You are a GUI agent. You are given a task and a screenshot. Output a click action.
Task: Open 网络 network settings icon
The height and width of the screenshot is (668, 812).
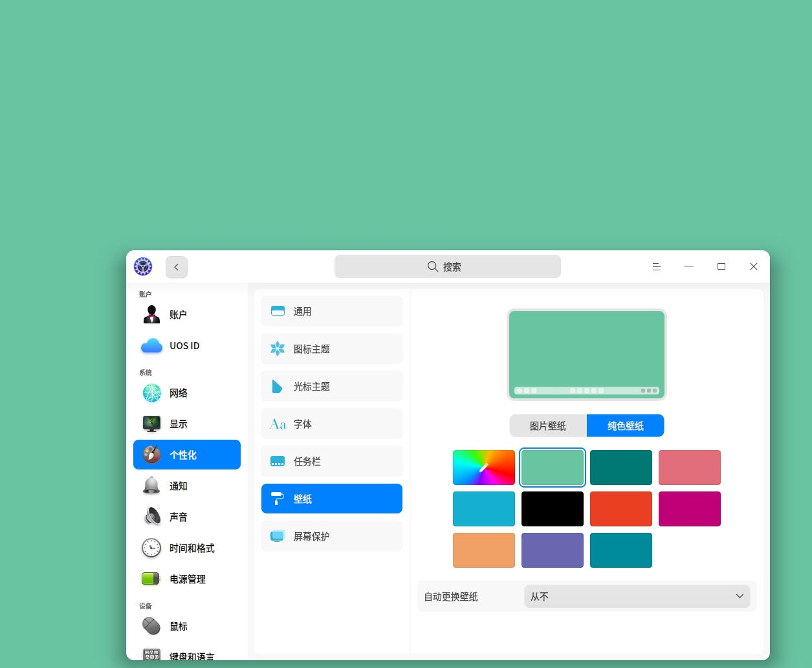(152, 393)
